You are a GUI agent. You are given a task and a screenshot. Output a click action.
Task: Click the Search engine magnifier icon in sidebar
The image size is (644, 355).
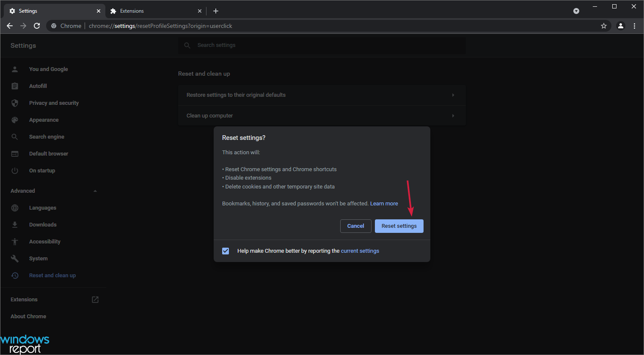coord(15,137)
